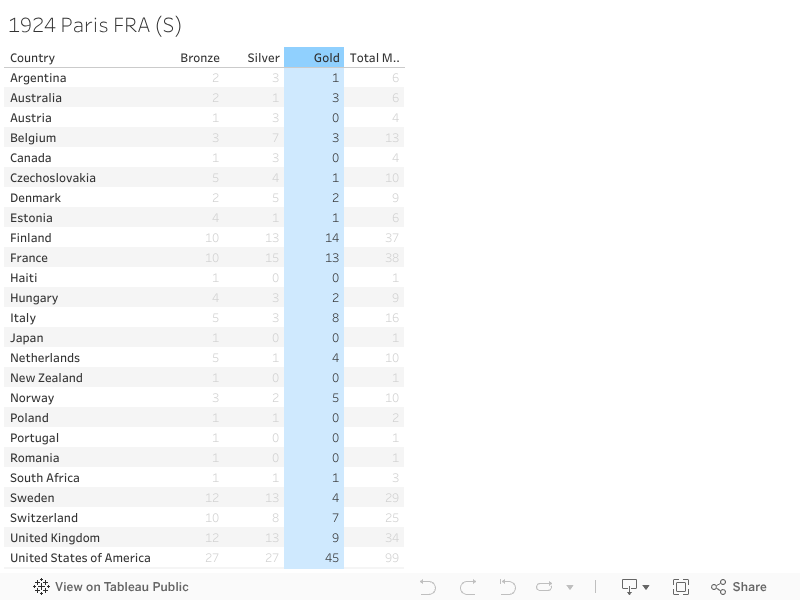Click the Country header label
Screen dimensions: 800x600
click(x=33, y=58)
